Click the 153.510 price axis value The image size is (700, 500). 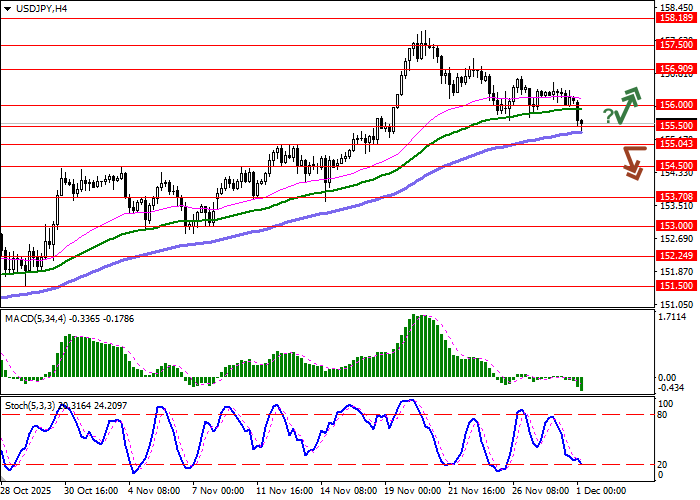click(x=676, y=206)
